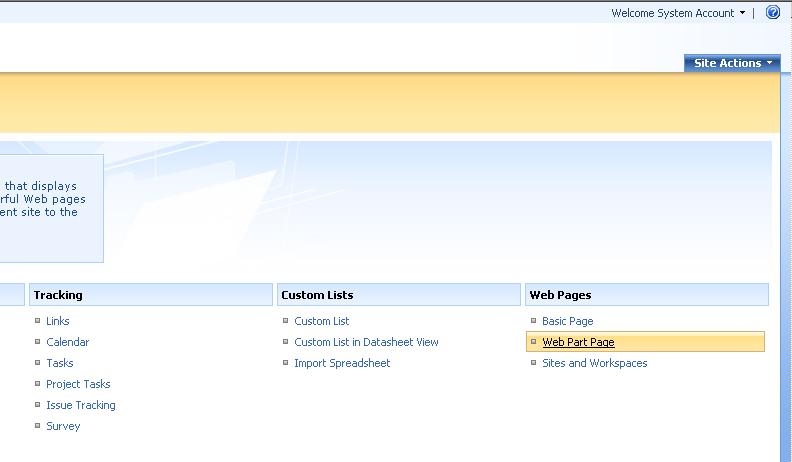
Task: Click the Custom List link
Action: point(322,321)
